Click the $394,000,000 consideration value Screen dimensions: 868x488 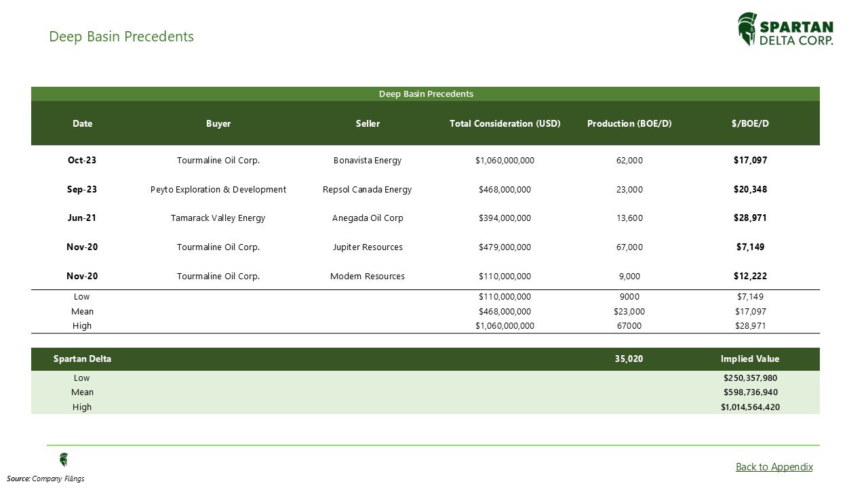(505, 218)
